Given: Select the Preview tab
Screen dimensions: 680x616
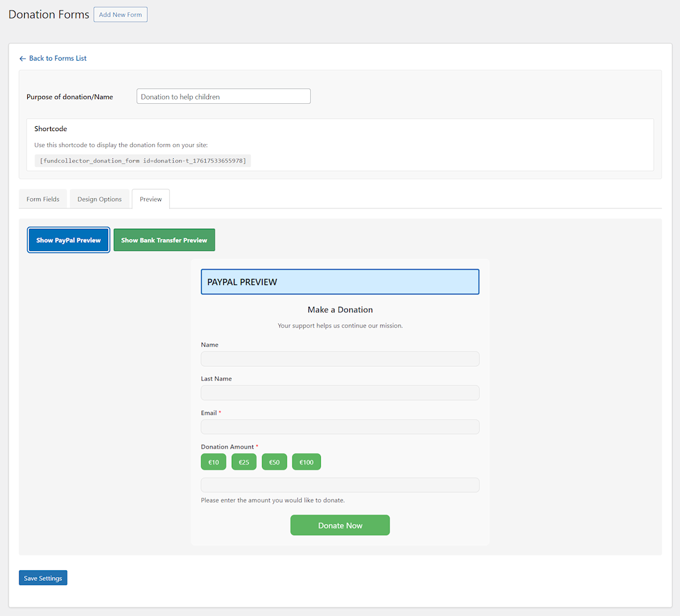Looking at the screenshot, I should click(x=150, y=199).
